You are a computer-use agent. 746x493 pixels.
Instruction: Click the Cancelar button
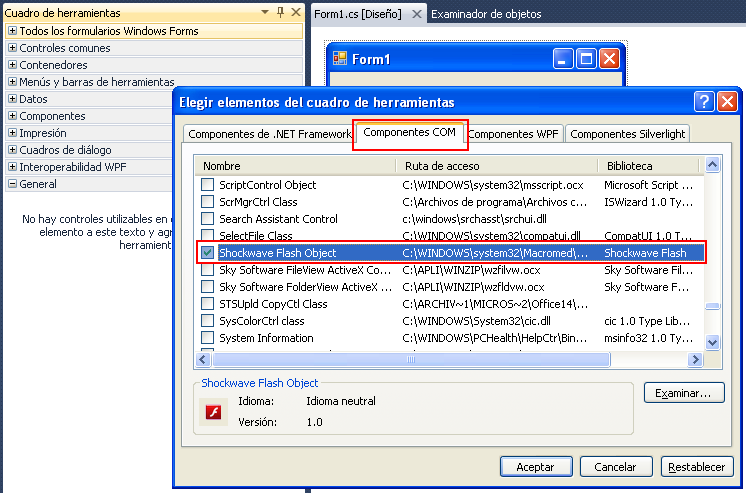pos(615,467)
